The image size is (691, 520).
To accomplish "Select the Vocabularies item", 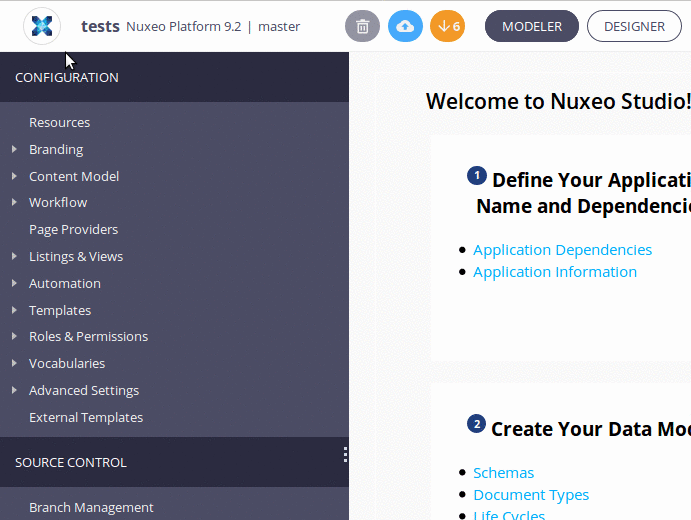I will 67,363.
